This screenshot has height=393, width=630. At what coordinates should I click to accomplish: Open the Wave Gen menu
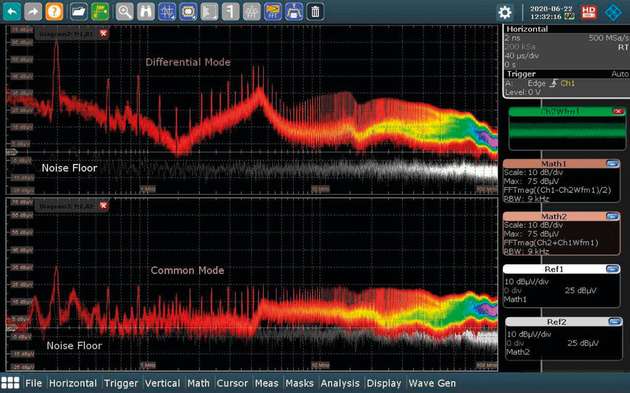[x=432, y=383]
